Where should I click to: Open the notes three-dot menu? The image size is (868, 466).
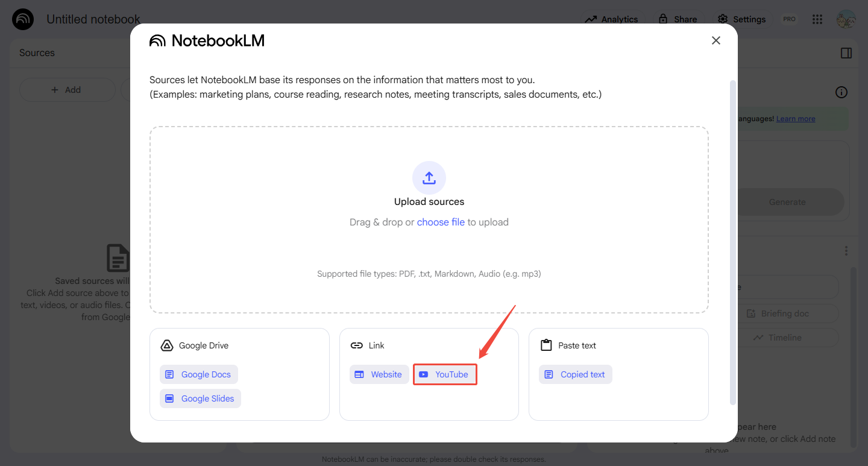[x=846, y=251]
